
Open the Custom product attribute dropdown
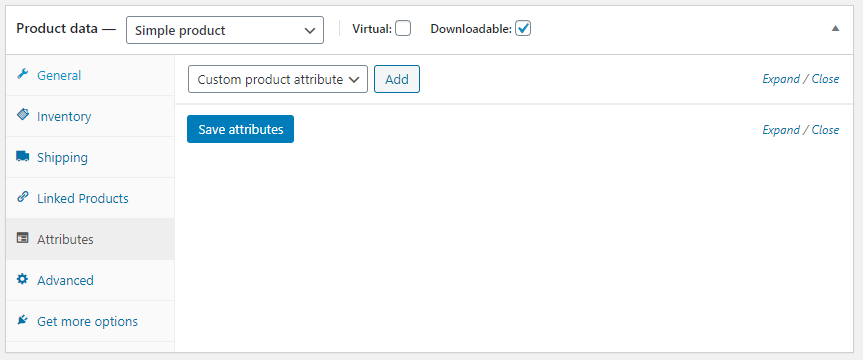(277, 79)
